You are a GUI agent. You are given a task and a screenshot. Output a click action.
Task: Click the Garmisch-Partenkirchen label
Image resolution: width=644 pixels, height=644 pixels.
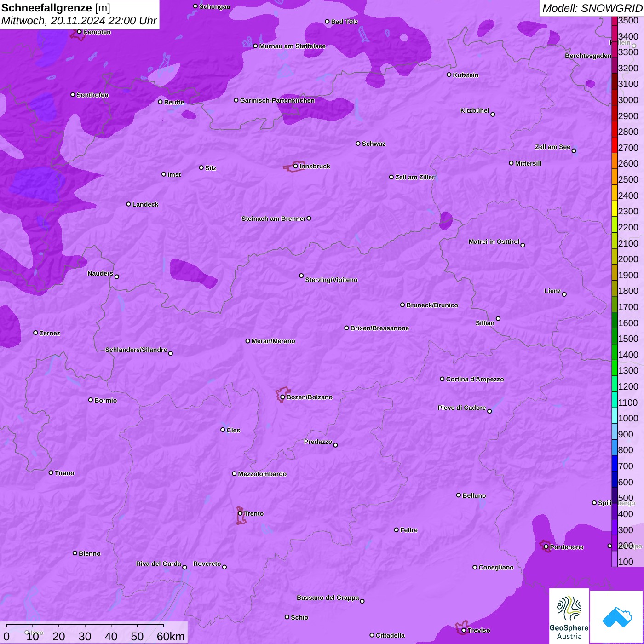(277, 100)
